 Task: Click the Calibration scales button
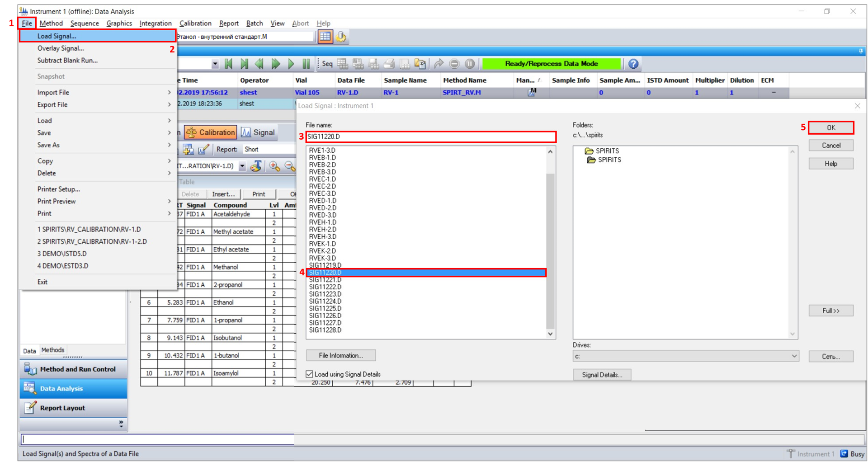point(211,132)
